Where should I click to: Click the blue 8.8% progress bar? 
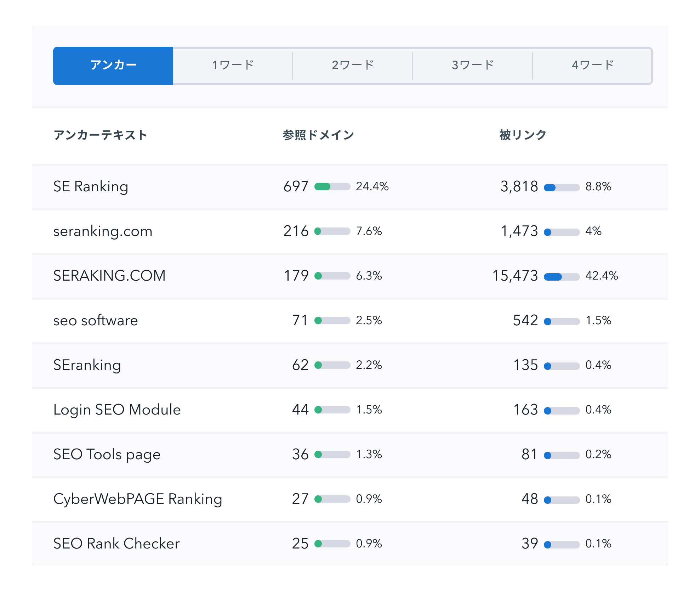click(x=562, y=187)
